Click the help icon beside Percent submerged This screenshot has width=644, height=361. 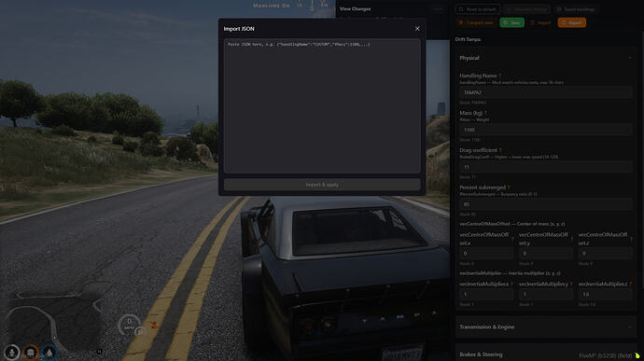pos(509,187)
